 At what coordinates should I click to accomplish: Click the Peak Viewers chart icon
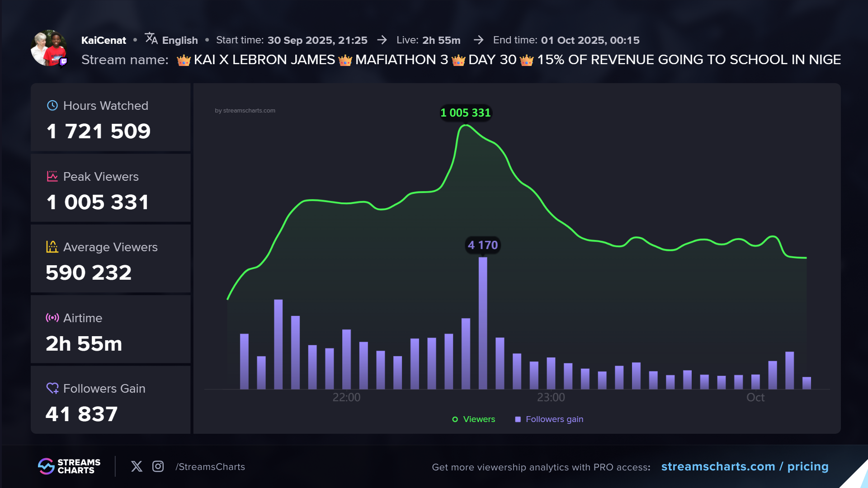(x=52, y=176)
